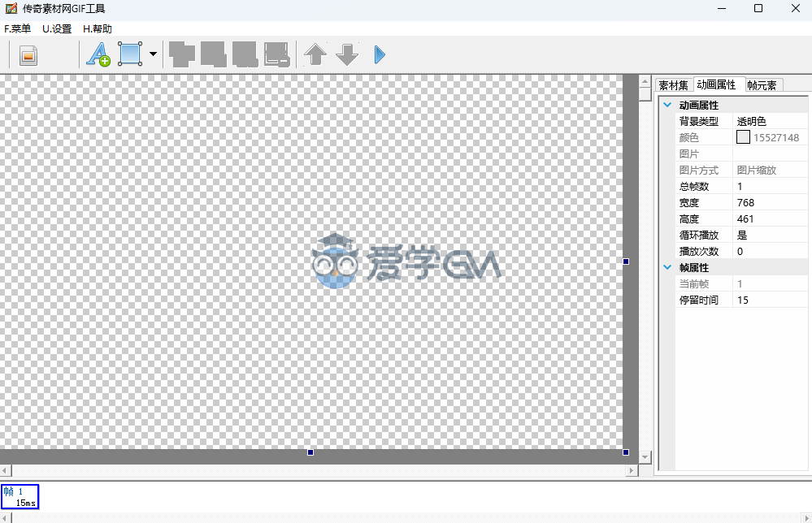Image resolution: width=812 pixels, height=523 pixels.
Task: Click the canvas horizontal scrollbar right arrow
Action: [x=632, y=470]
